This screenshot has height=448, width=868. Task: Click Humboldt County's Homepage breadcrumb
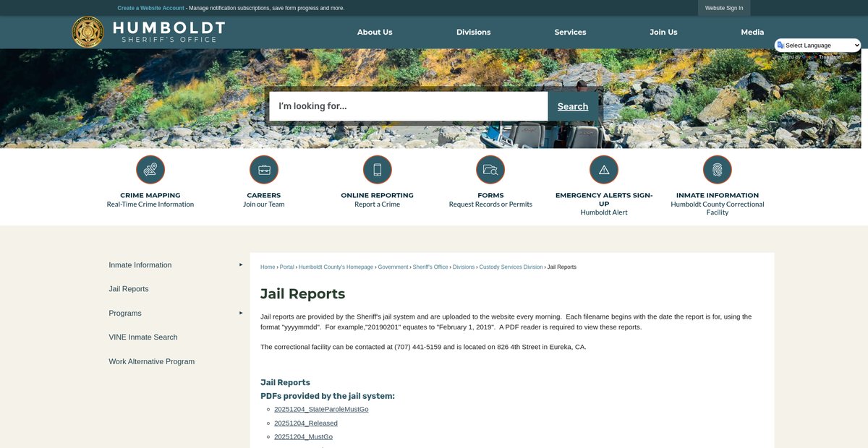336,267
